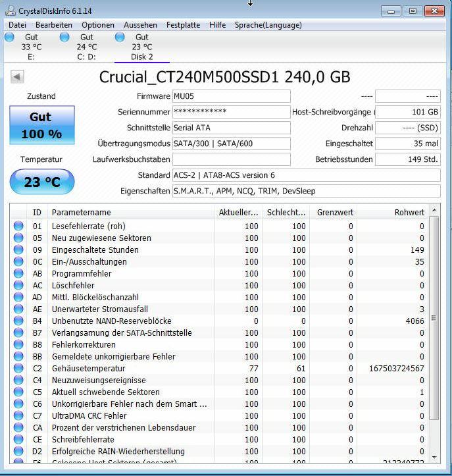Click the Parametername column header

coord(131,213)
